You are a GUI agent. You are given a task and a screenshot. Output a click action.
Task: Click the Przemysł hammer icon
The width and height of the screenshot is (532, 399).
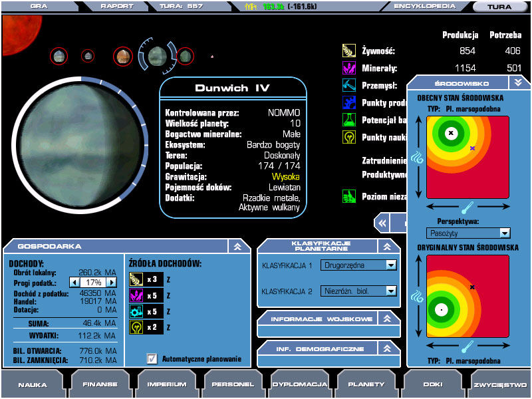tap(348, 85)
